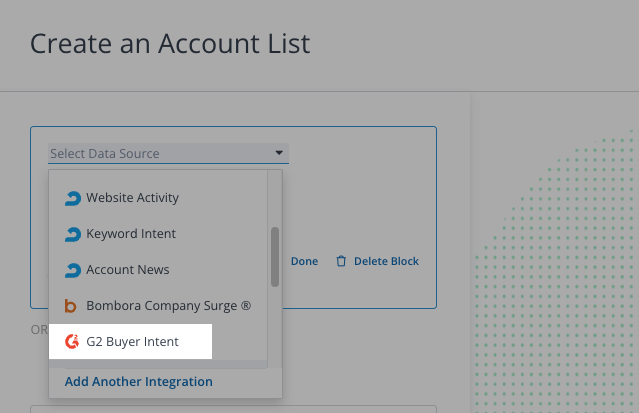Click the orange Bombora logo icon
The width and height of the screenshot is (639, 413).
coord(72,306)
